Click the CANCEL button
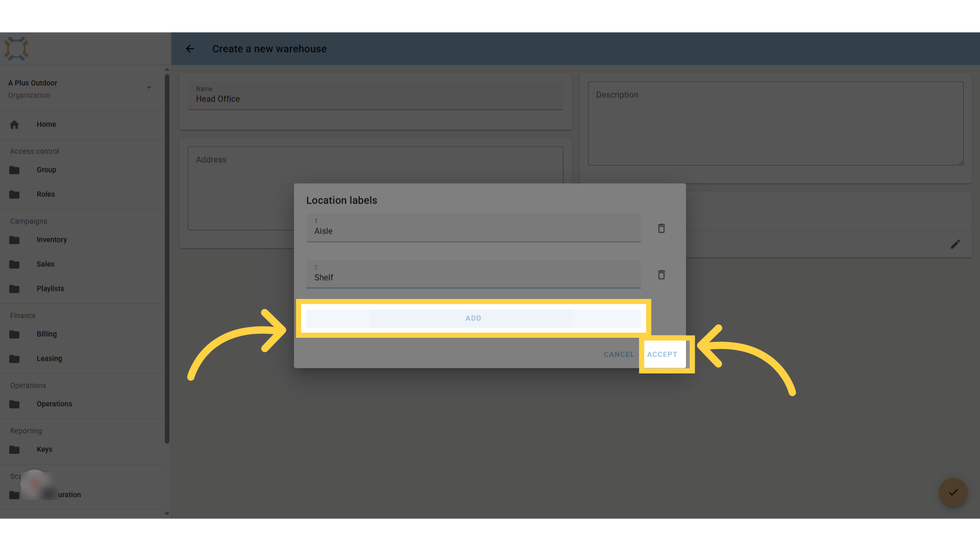The height and width of the screenshot is (551, 980). click(x=619, y=355)
